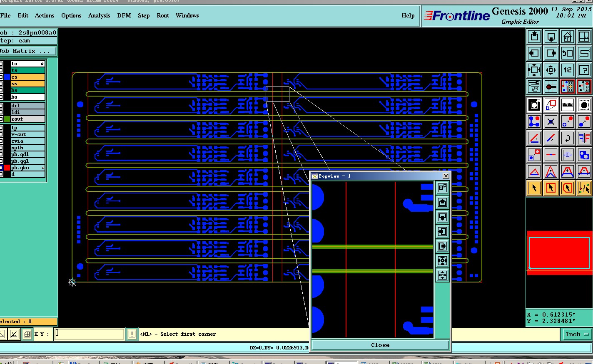The width and height of the screenshot is (593, 364).
Task: Click the Popview pan up icon
Action: [442, 203]
